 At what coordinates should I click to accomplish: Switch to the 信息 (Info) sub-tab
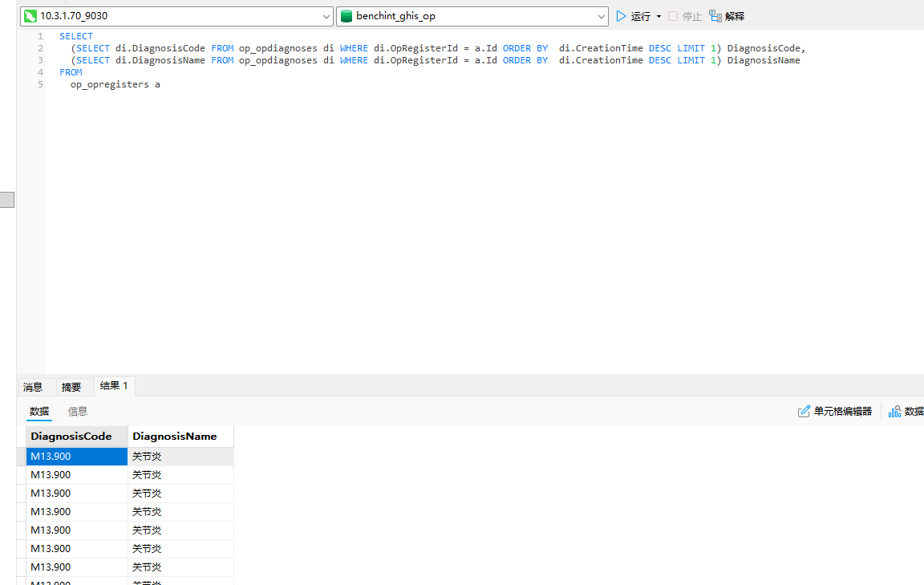(78, 411)
